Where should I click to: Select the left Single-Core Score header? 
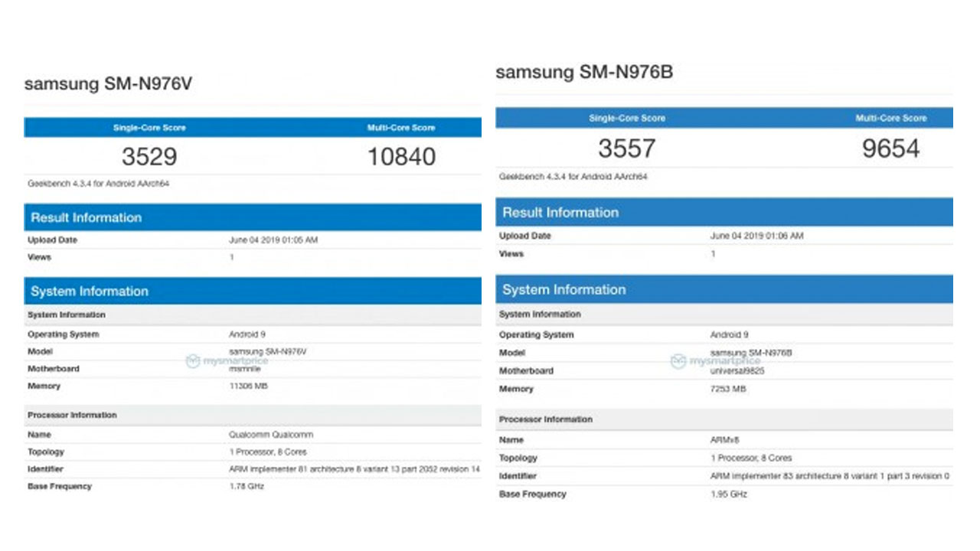point(149,128)
